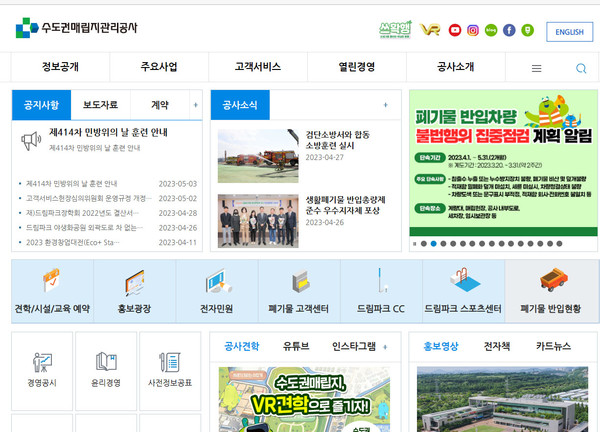The width and height of the screenshot is (600, 432).
Task: Open the 공사소개 menu
Action: (x=455, y=67)
